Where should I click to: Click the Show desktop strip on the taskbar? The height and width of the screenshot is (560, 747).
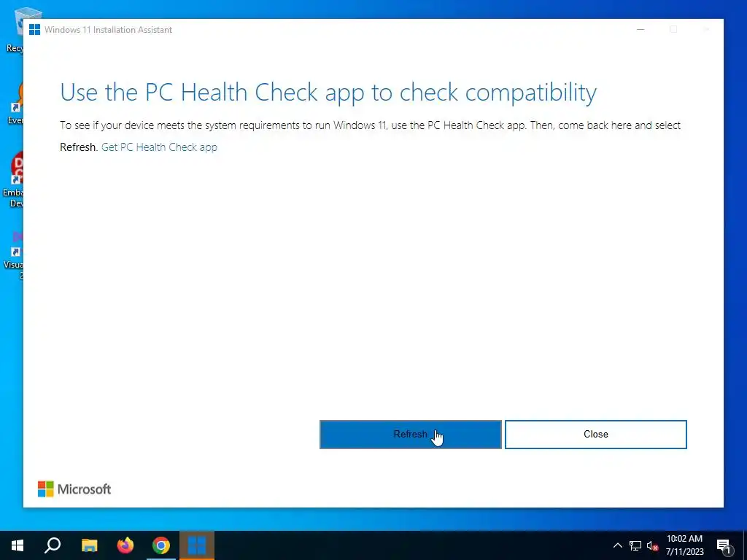(x=745, y=545)
